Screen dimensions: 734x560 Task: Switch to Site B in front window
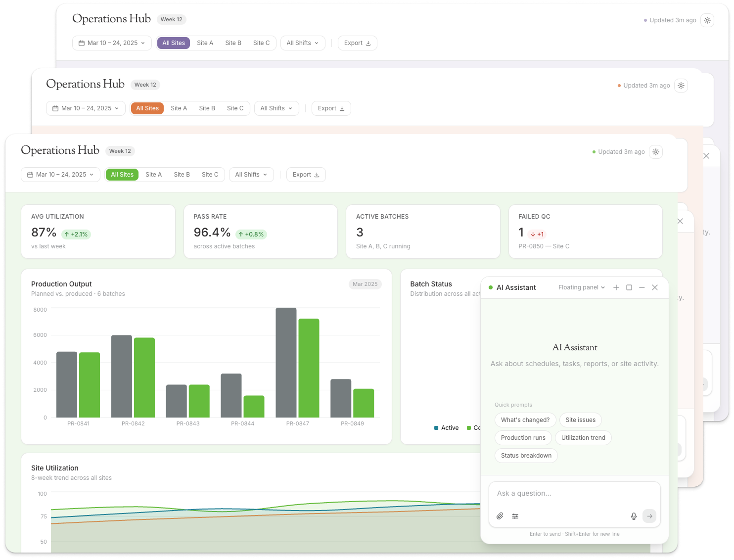[182, 175]
